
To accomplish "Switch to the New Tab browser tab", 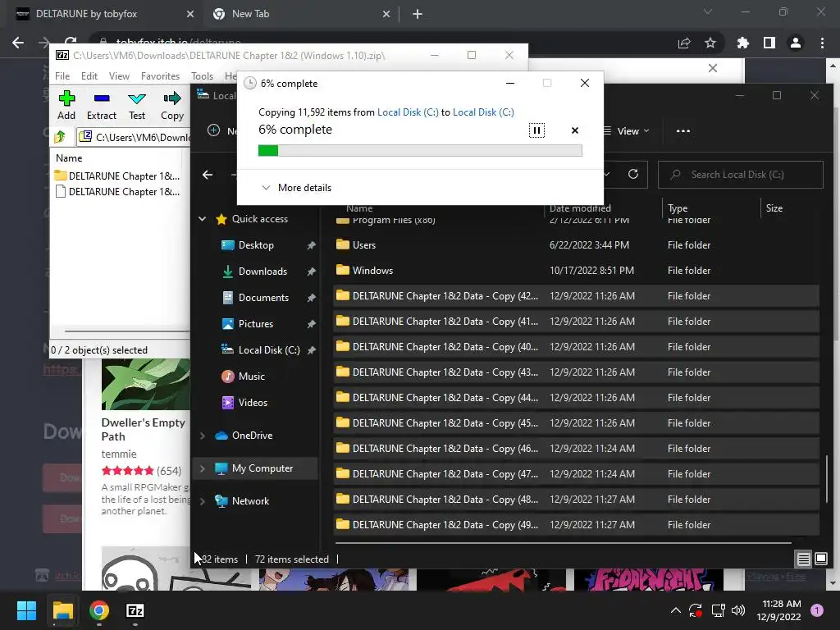I will tap(300, 14).
